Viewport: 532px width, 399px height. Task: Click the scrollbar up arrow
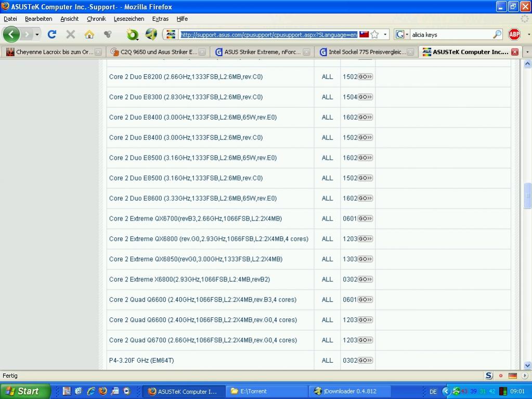527,63
